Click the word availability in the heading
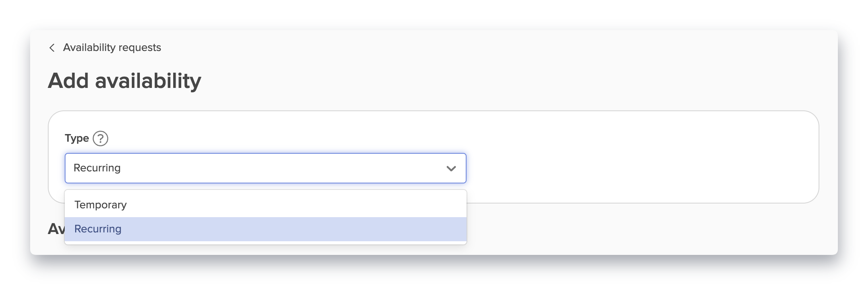This screenshot has width=868, height=285. tap(148, 81)
